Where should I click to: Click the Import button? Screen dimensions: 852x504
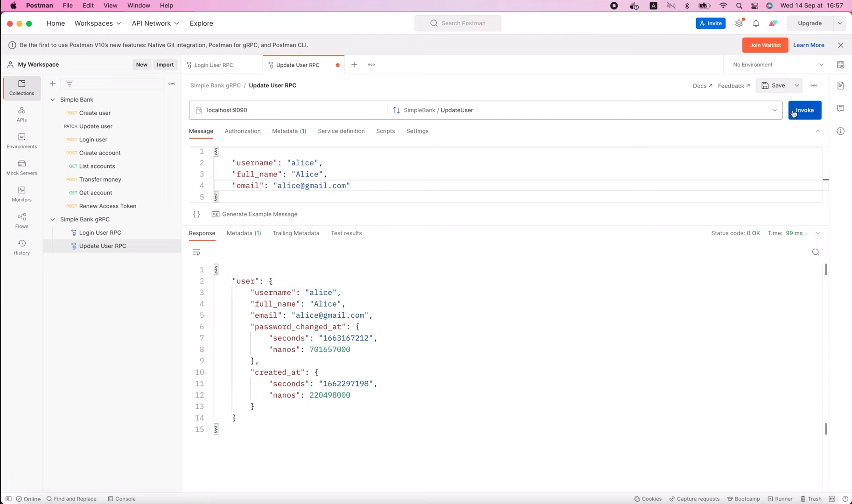165,65
